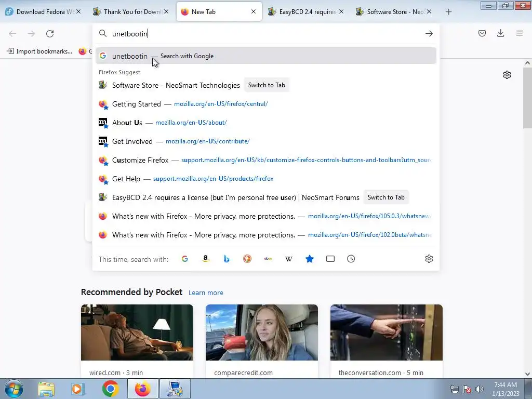The height and width of the screenshot is (399, 532).
Task: Open Windows Explorer from the taskbar
Action: coord(46,389)
